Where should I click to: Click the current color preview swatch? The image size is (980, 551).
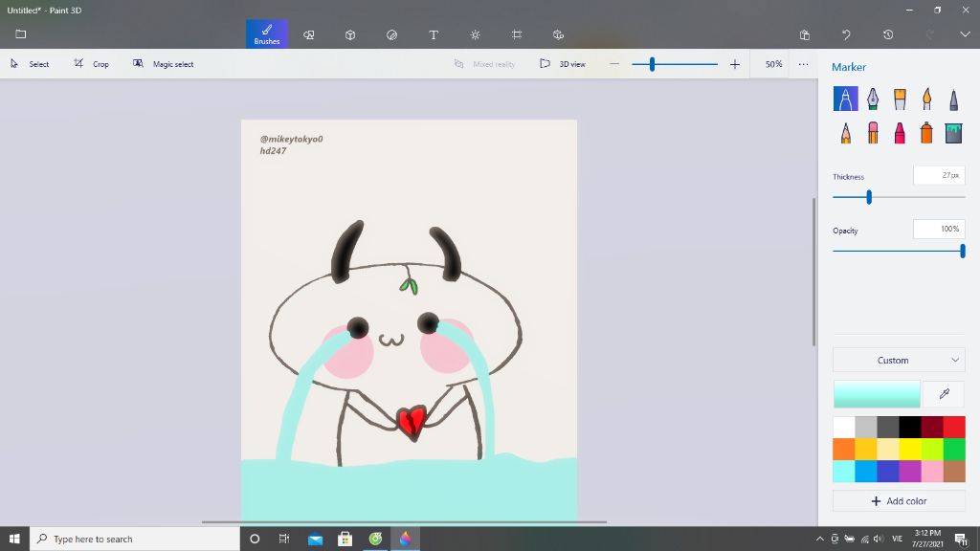(877, 393)
